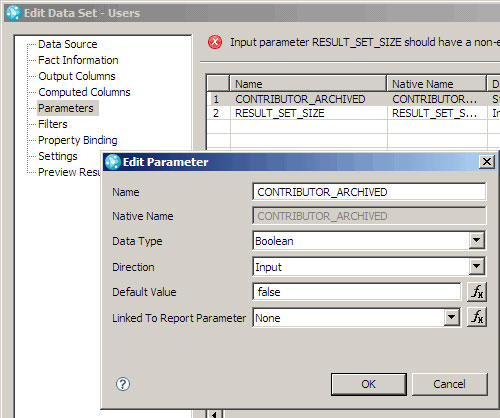Click the disabled Native Name field
500x418 pixels.
[x=369, y=216]
